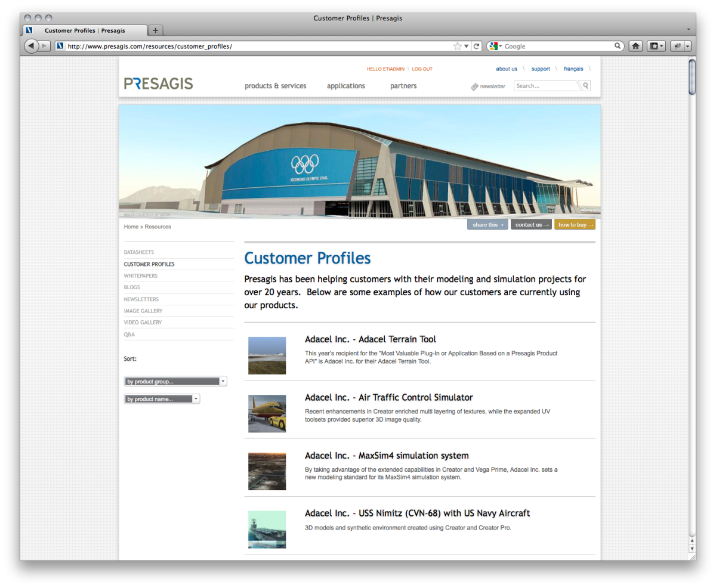
Task: Click the site favicon in the address bar
Action: pos(60,46)
